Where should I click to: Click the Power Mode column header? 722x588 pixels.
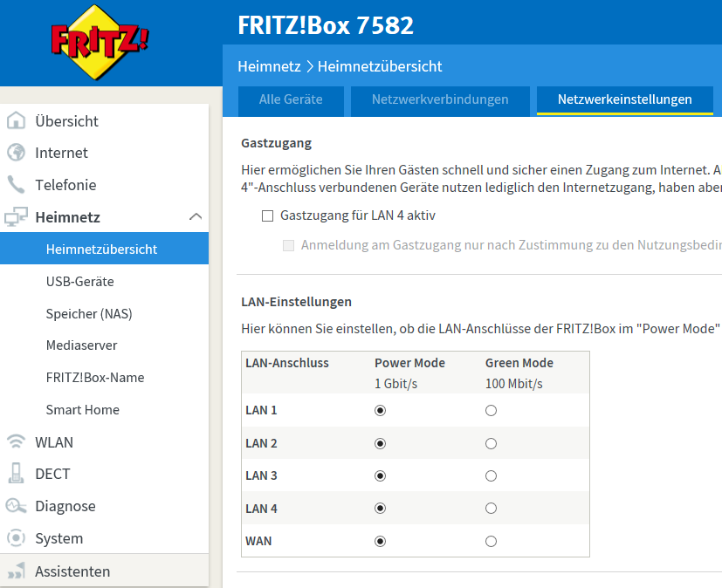(x=409, y=363)
